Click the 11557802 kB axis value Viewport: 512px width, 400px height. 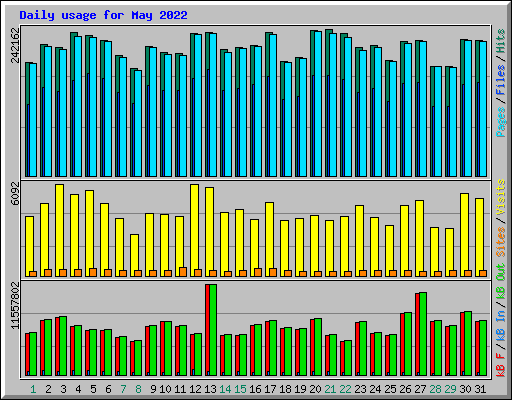pyautogui.click(x=15, y=305)
